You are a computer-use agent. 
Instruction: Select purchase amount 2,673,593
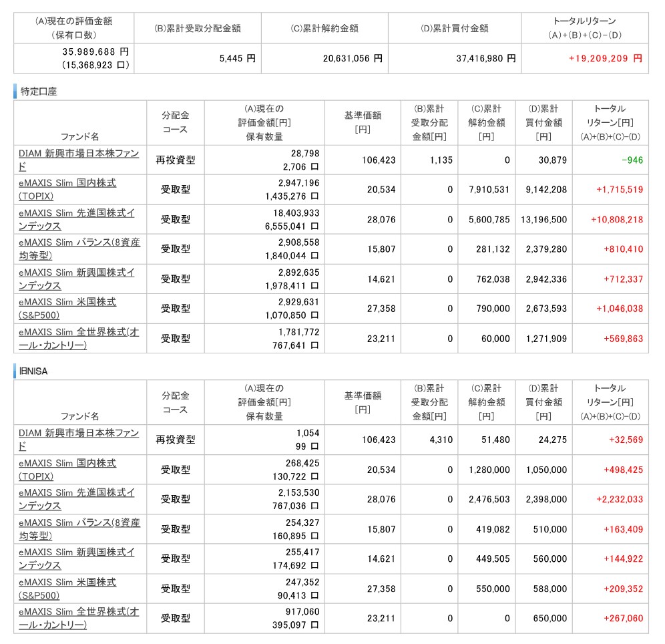click(x=546, y=309)
